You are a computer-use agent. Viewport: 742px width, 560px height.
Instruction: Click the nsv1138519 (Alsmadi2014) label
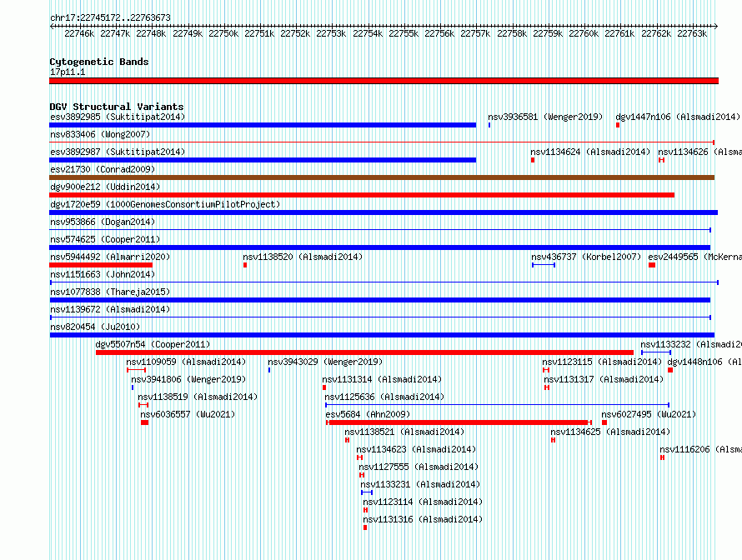[198, 397]
